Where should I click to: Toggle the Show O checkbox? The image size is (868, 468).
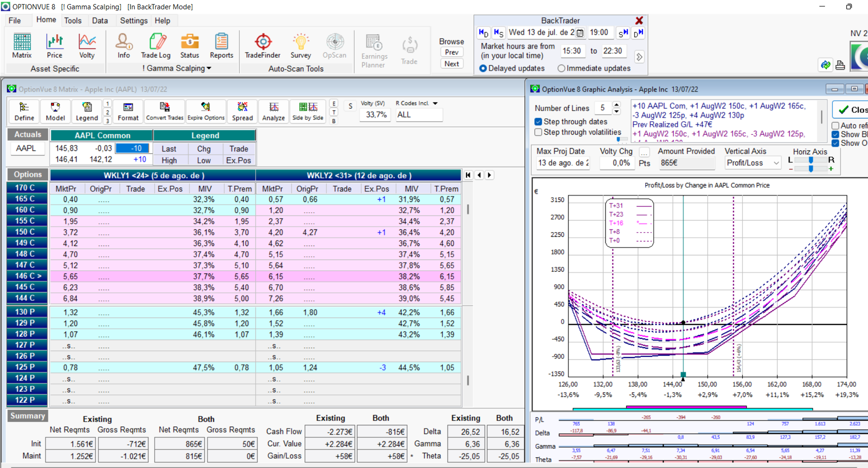tap(835, 143)
